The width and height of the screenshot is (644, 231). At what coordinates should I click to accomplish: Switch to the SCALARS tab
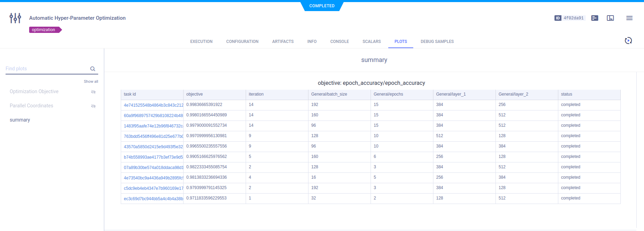tap(371, 42)
